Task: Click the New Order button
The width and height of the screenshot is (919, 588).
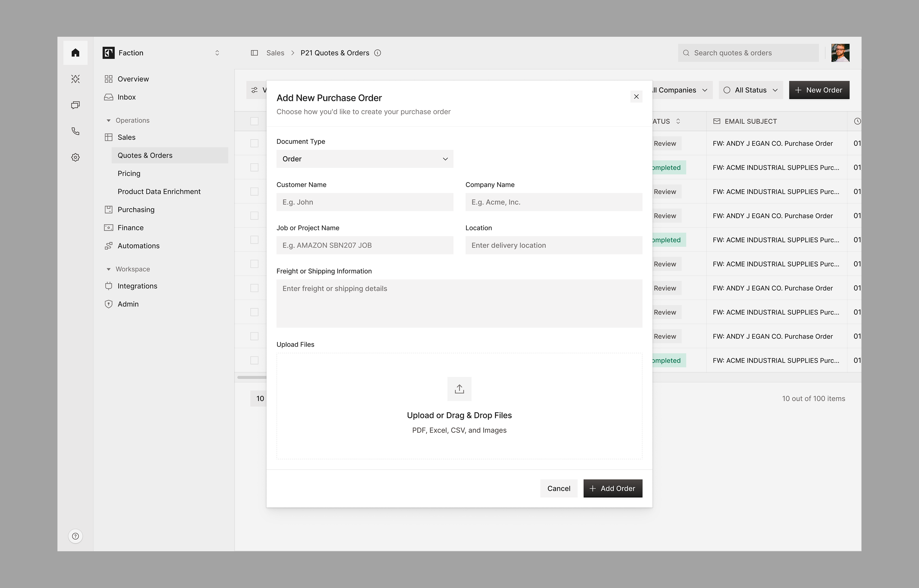Action: coord(819,90)
